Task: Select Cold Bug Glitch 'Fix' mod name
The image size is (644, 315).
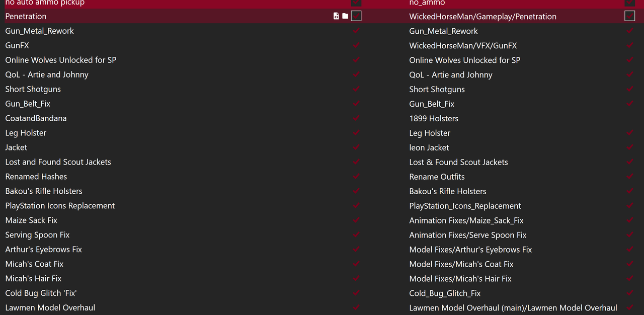Action: (x=41, y=293)
